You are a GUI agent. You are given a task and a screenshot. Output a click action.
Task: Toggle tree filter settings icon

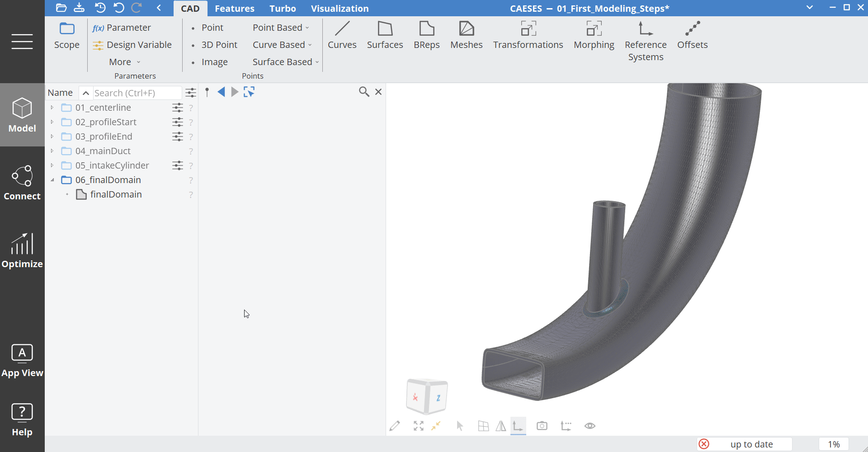[191, 93]
